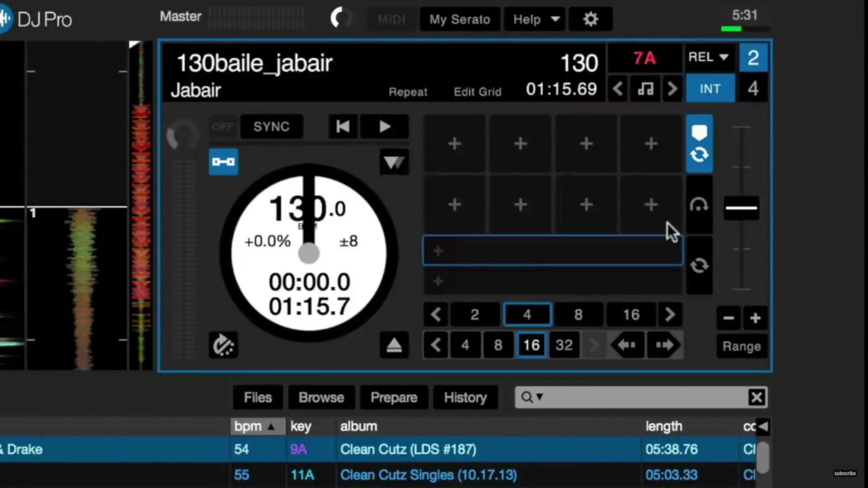The height and width of the screenshot is (488, 868).
Task: Click the pitch tempo slider handle
Action: tap(741, 208)
